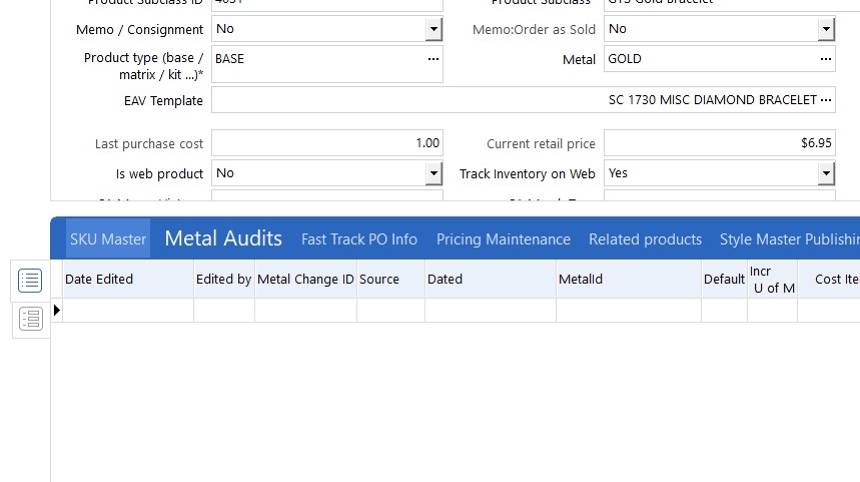Click the Current retail price field
The image size is (860, 482).
tap(719, 143)
